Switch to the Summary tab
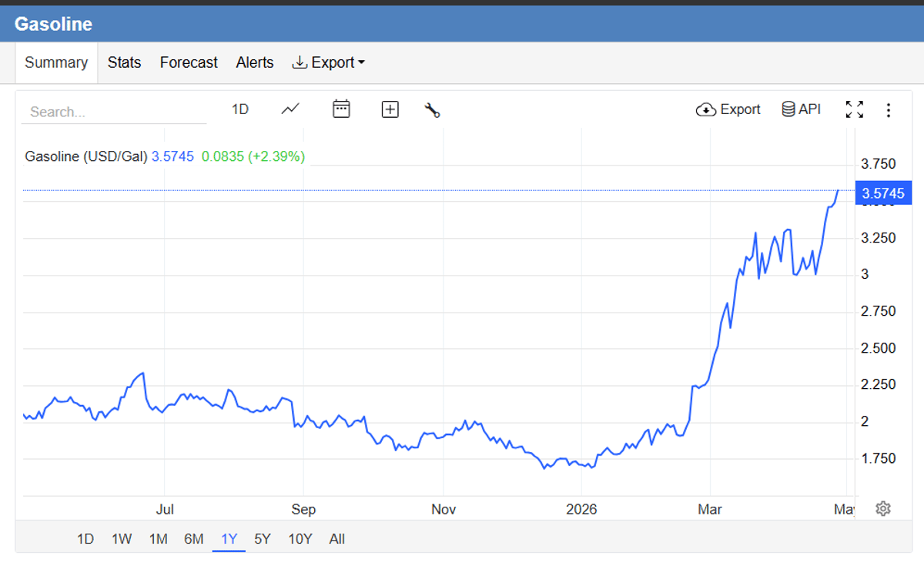The height and width of the screenshot is (566, 924). pyautogui.click(x=56, y=62)
